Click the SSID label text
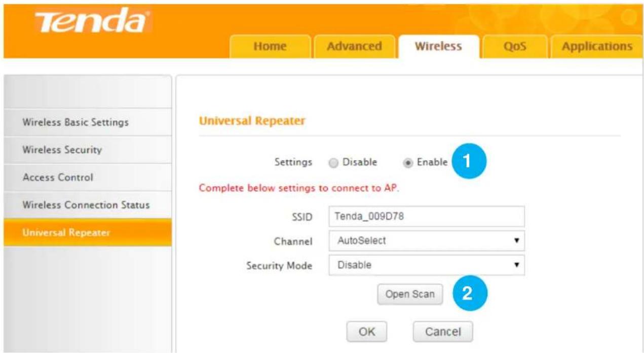The image size is (644, 353). click(302, 217)
